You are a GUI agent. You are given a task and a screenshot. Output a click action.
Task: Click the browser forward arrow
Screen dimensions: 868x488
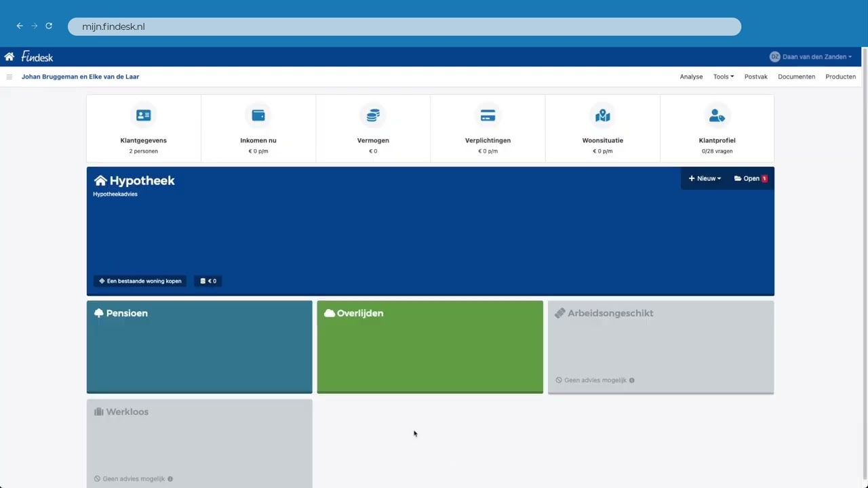pos(34,26)
